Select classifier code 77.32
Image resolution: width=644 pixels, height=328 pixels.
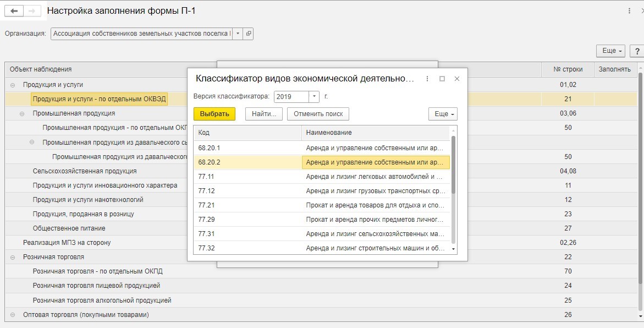pos(206,248)
